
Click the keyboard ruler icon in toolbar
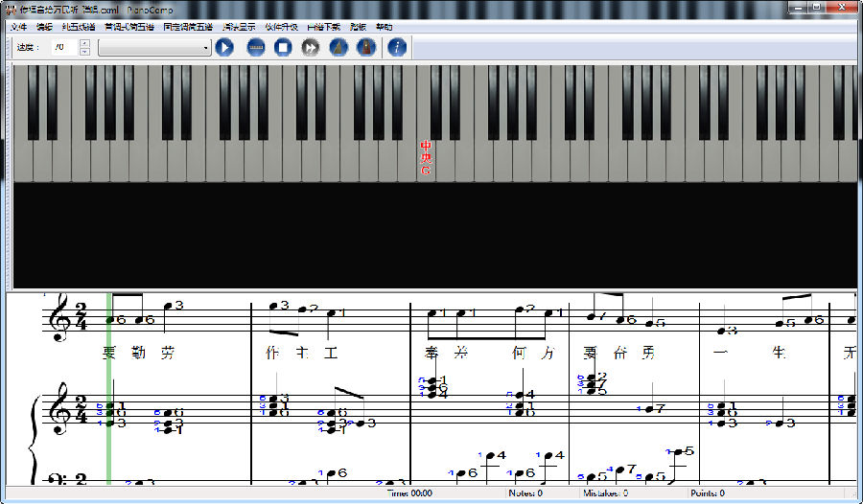(256, 47)
